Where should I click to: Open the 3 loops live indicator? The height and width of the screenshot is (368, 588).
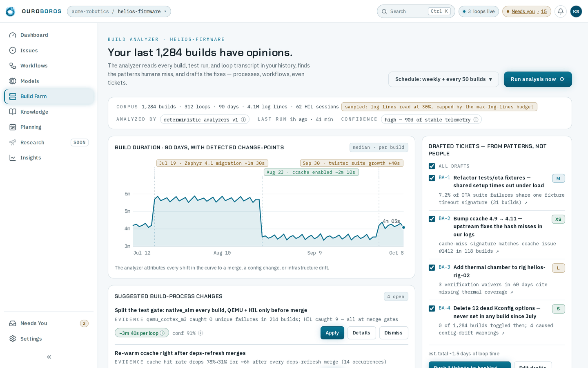click(479, 11)
